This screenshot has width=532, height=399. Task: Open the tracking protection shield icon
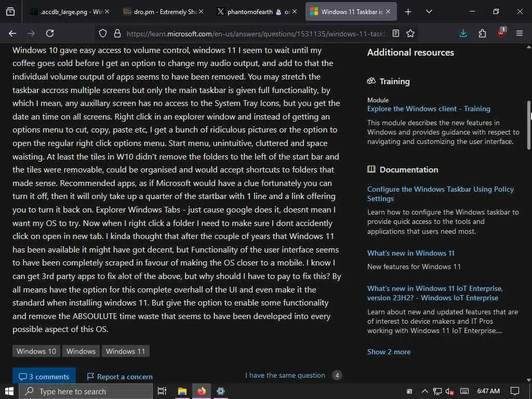[103, 33]
